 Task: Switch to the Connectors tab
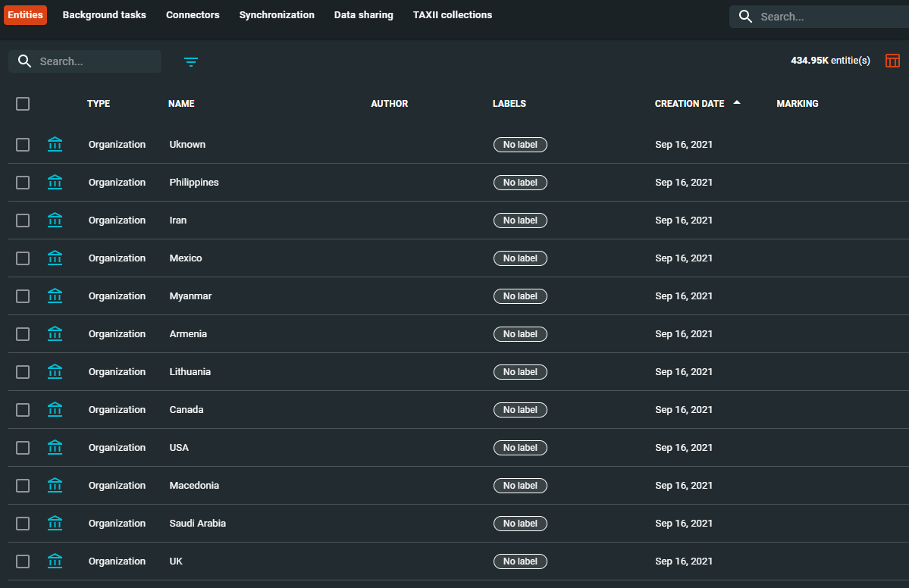193,14
